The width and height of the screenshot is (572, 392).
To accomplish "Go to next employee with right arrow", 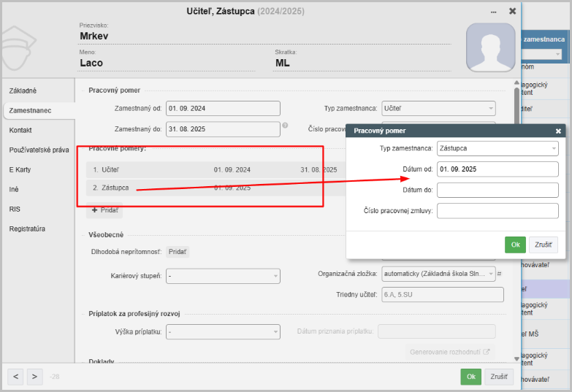I will [x=34, y=377].
